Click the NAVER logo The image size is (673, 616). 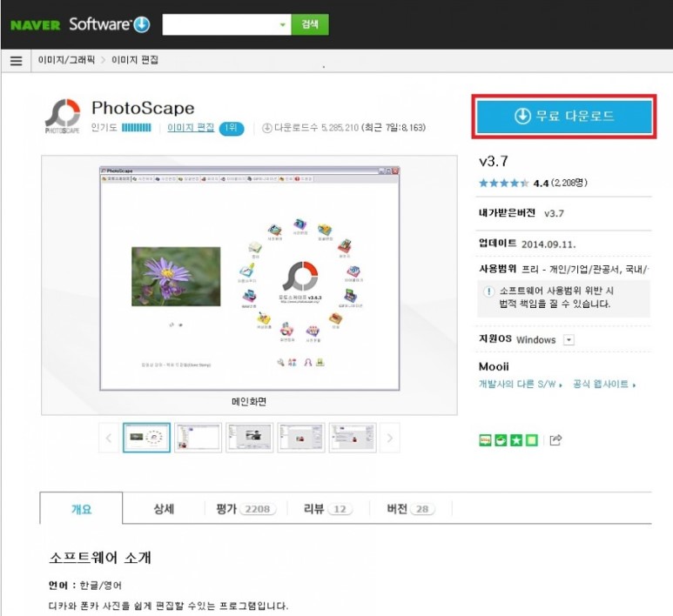(35, 25)
